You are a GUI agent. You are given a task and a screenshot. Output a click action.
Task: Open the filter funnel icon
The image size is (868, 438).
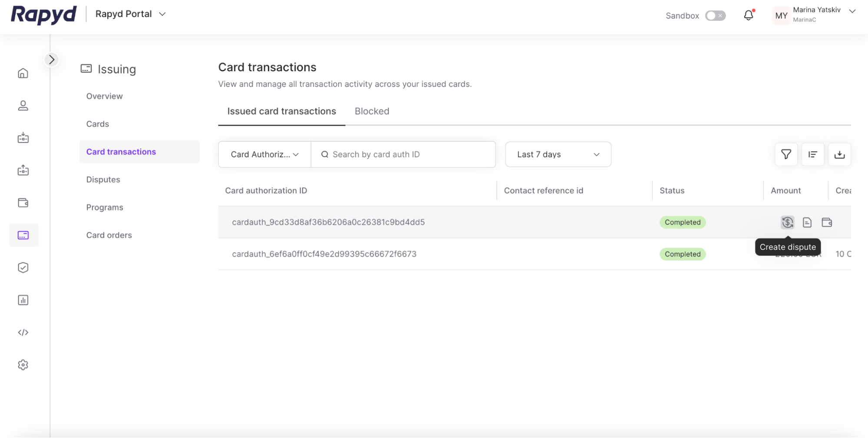786,154
